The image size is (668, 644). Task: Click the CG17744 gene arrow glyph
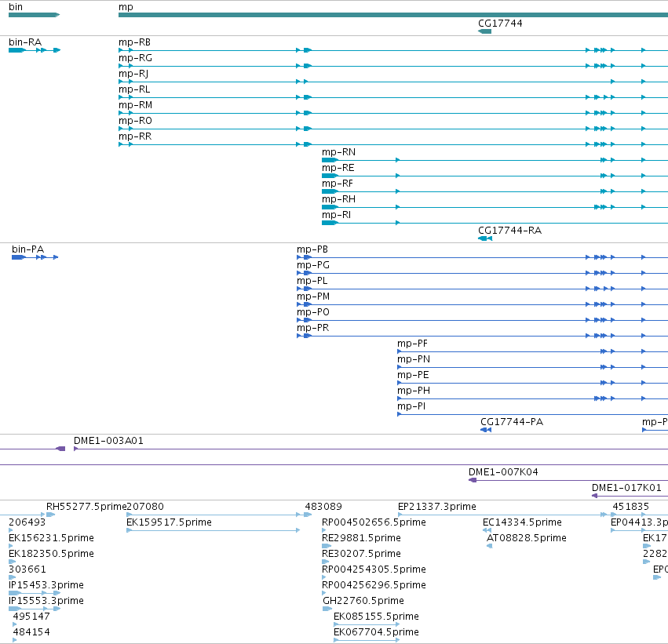pyautogui.click(x=485, y=31)
